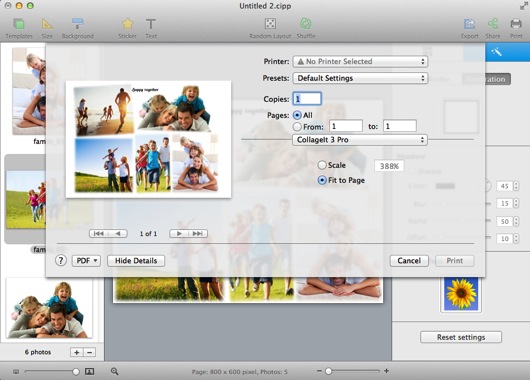Select the All pages radio button
The width and height of the screenshot is (530, 380).
click(x=297, y=115)
